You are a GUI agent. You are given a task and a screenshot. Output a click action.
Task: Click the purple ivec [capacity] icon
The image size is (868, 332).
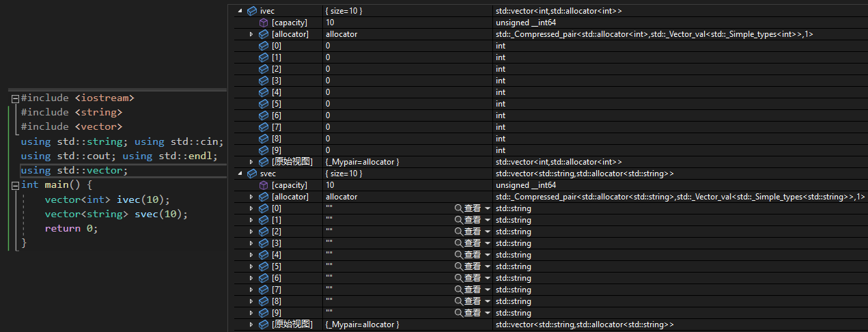coord(264,23)
